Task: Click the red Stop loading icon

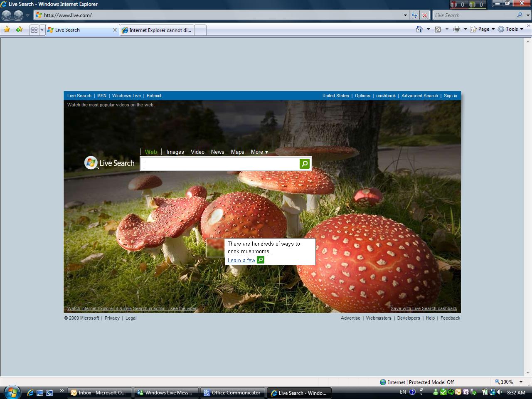Action: [x=424, y=15]
